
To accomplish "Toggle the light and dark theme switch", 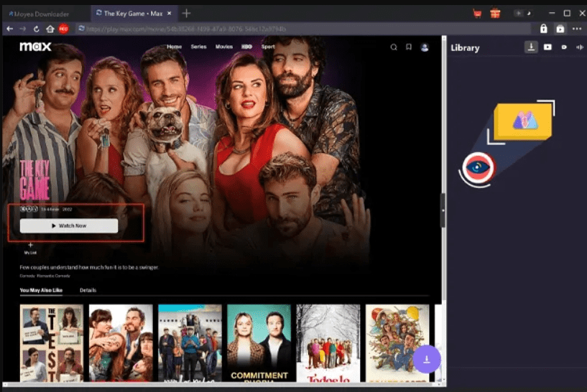I will pyautogui.click(x=523, y=14).
